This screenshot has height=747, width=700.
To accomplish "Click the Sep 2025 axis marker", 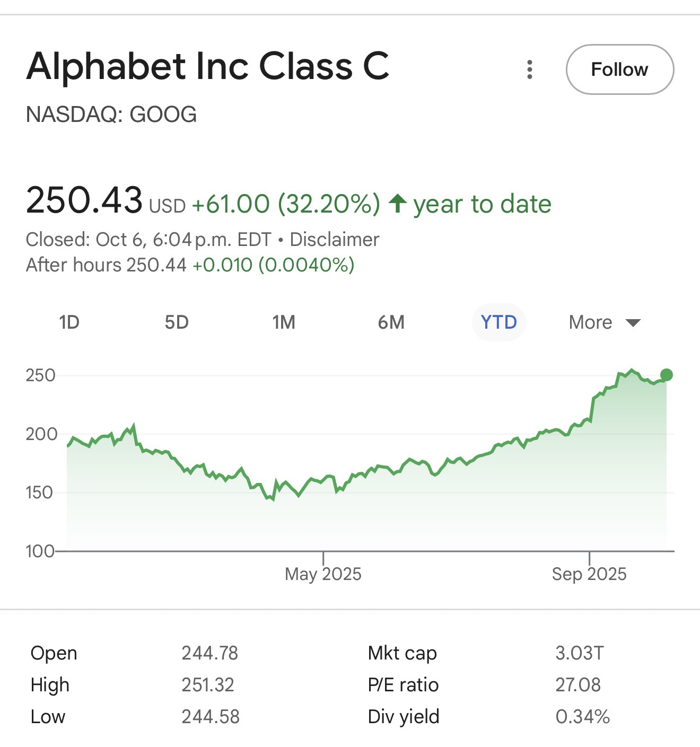I will click(x=589, y=574).
